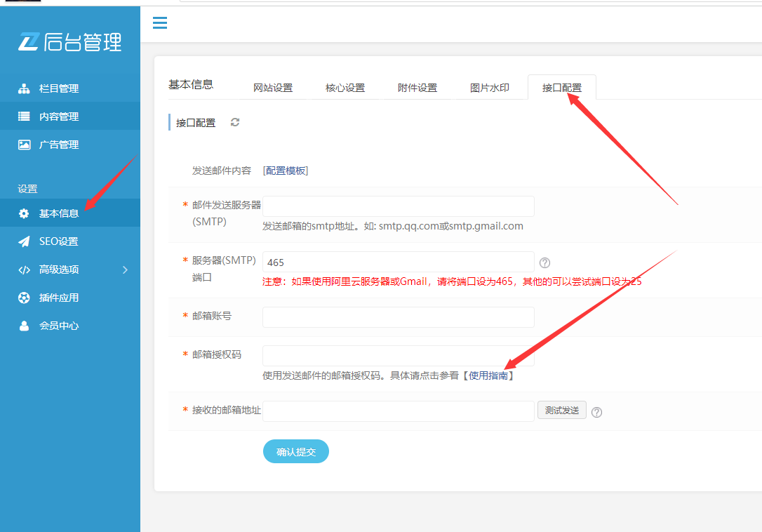Click the 确认提交 button
This screenshot has height=532, width=762.
pyautogui.click(x=296, y=452)
